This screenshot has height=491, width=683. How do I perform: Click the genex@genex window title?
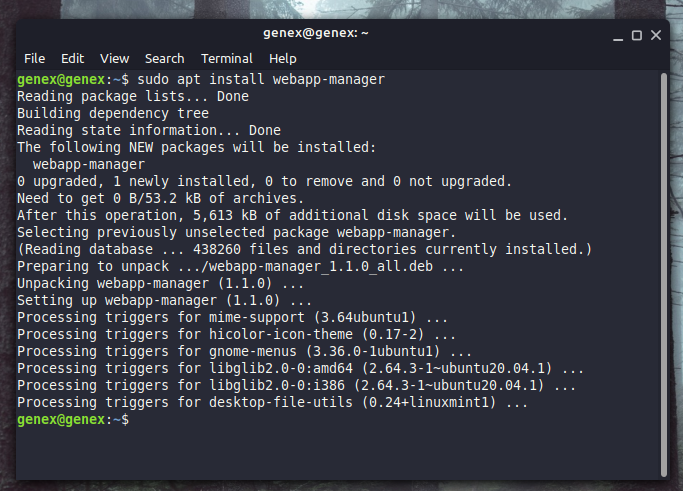316,33
